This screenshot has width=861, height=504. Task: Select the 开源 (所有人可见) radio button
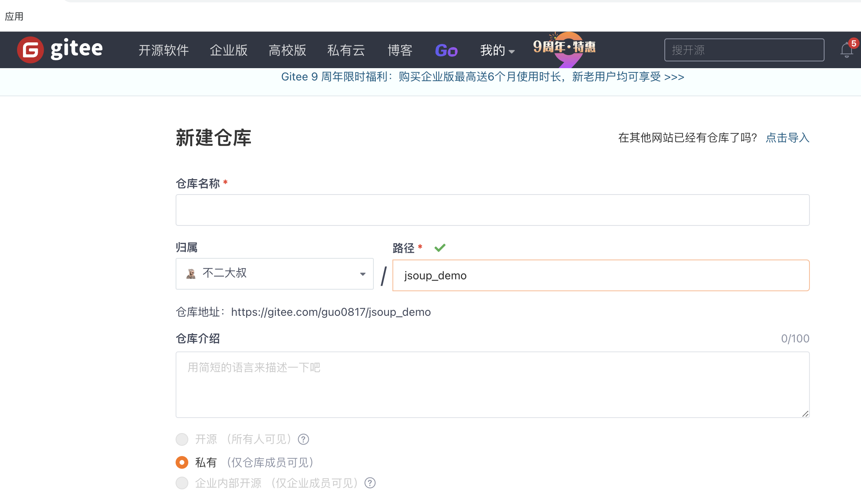[182, 439]
